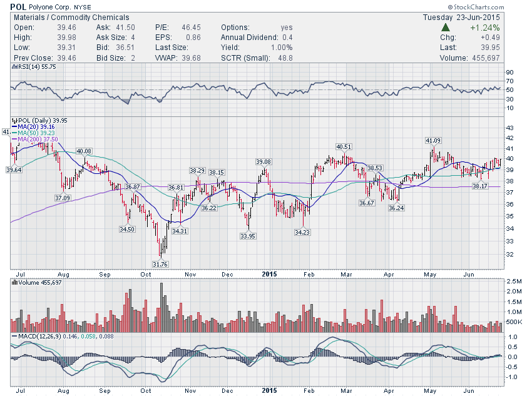
Task: Select the Chg value +0.49
Action: [x=490, y=38]
